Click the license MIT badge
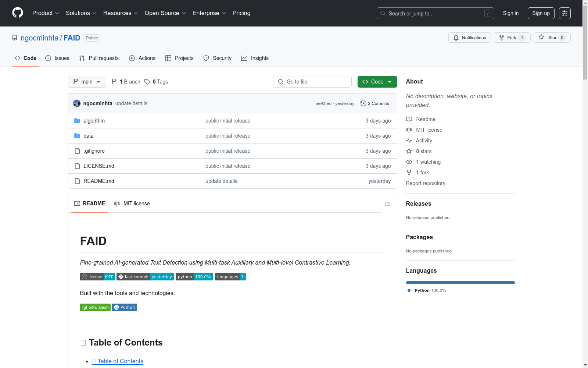This screenshot has width=588, height=368. (97, 277)
